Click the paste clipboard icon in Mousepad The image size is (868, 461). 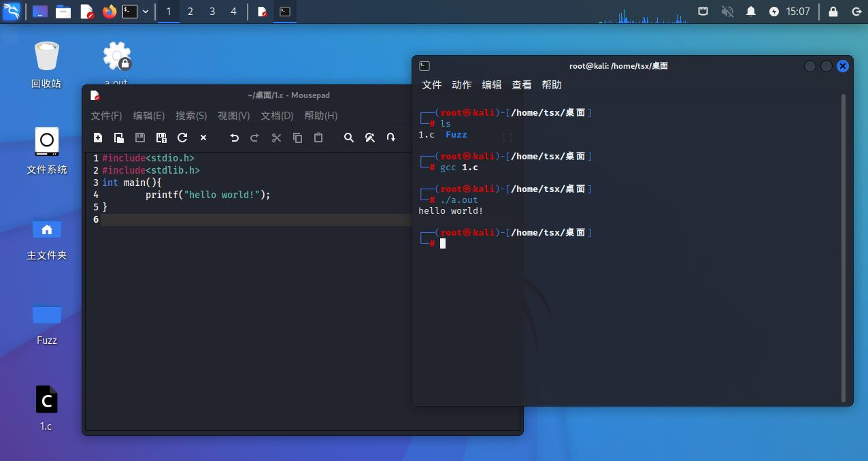click(318, 138)
